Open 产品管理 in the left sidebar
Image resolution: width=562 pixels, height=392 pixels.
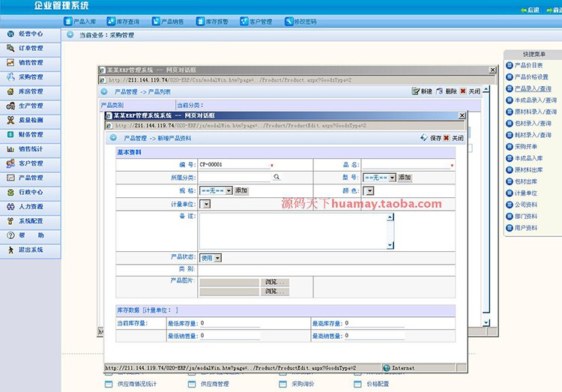(x=30, y=178)
